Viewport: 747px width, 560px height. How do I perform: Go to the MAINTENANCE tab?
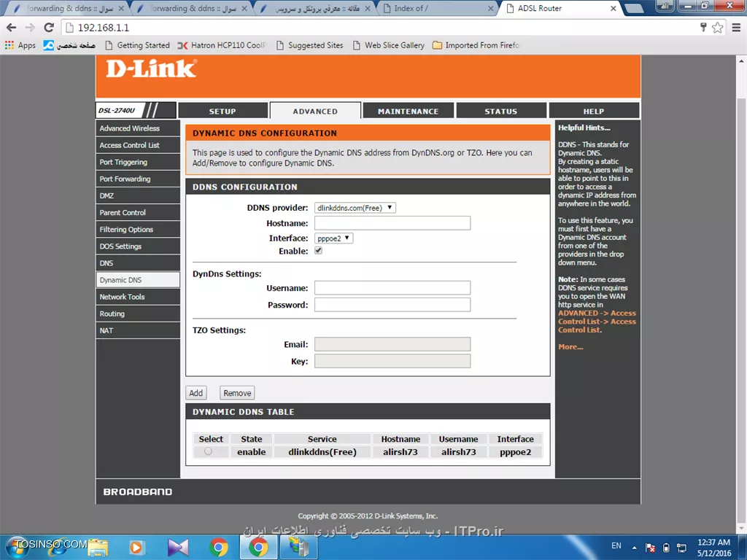click(408, 111)
